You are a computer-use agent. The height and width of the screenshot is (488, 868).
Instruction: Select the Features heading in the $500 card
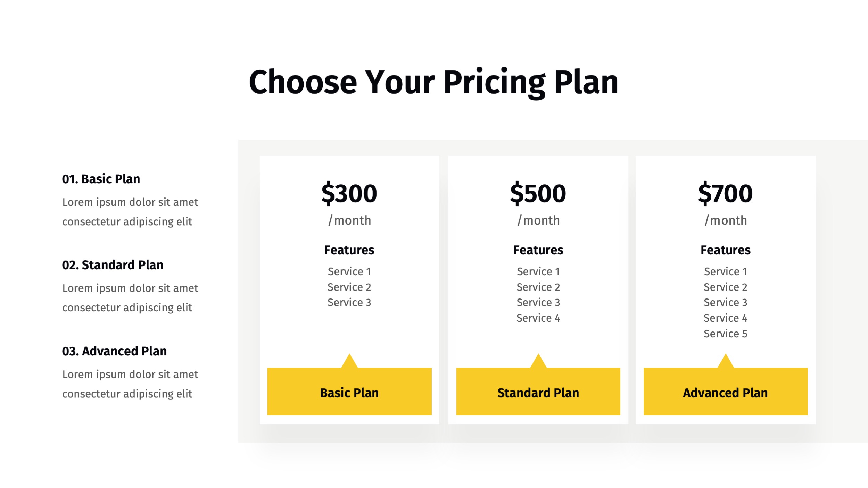tap(538, 250)
